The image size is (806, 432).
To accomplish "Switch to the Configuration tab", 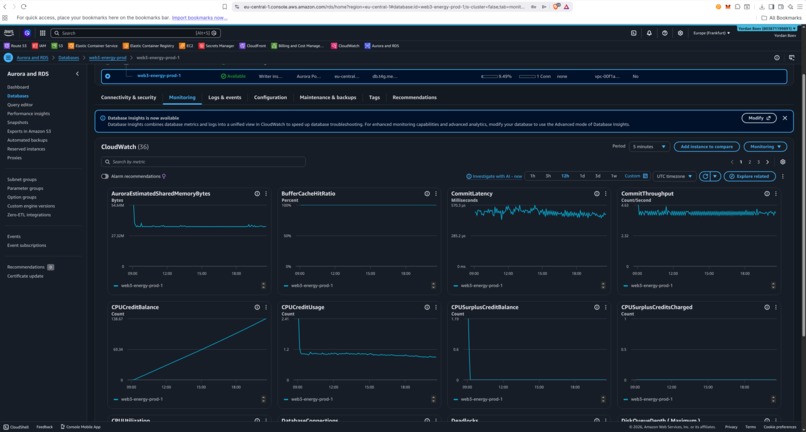I will point(270,97).
